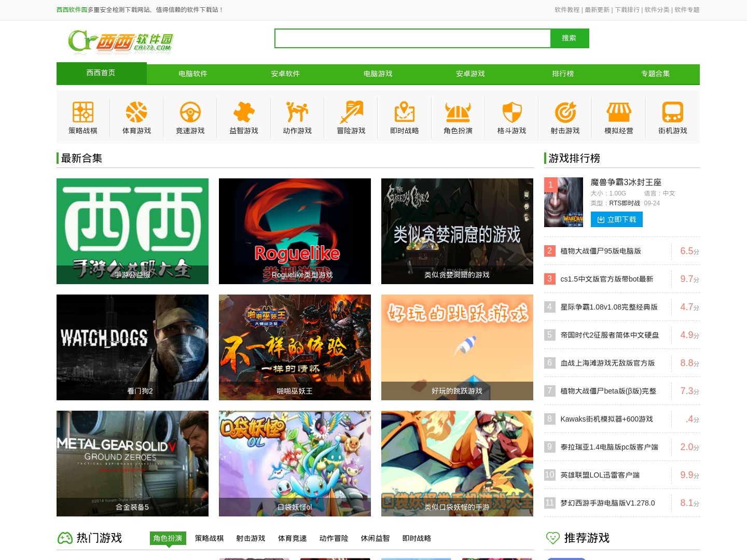Open the 手游公益服 collection thumbnail
The height and width of the screenshot is (560, 747).
pyautogui.click(x=132, y=231)
